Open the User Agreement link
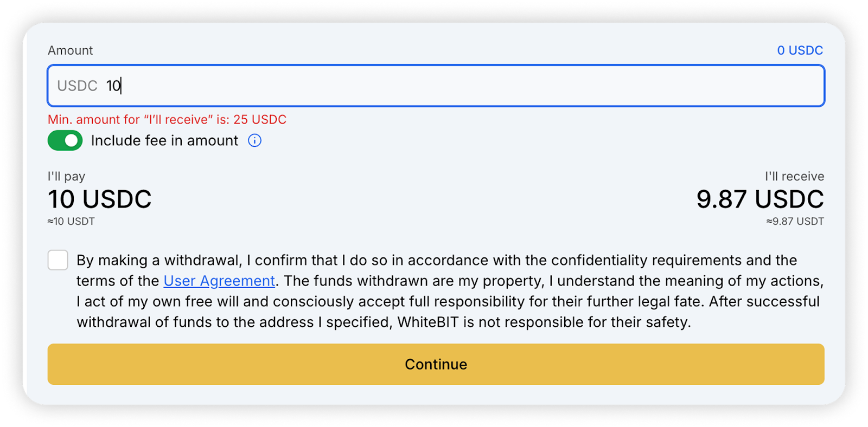868x427 pixels. click(x=219, y=281)
